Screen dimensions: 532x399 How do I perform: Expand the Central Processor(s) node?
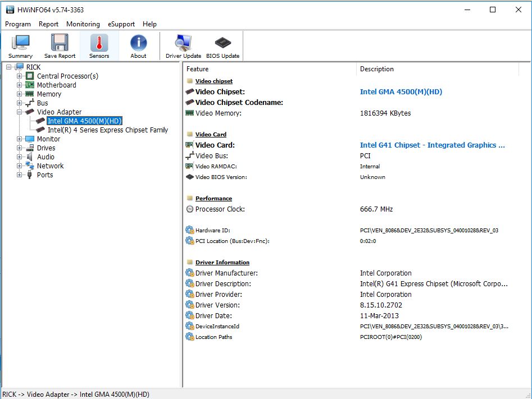coord(19,76)
